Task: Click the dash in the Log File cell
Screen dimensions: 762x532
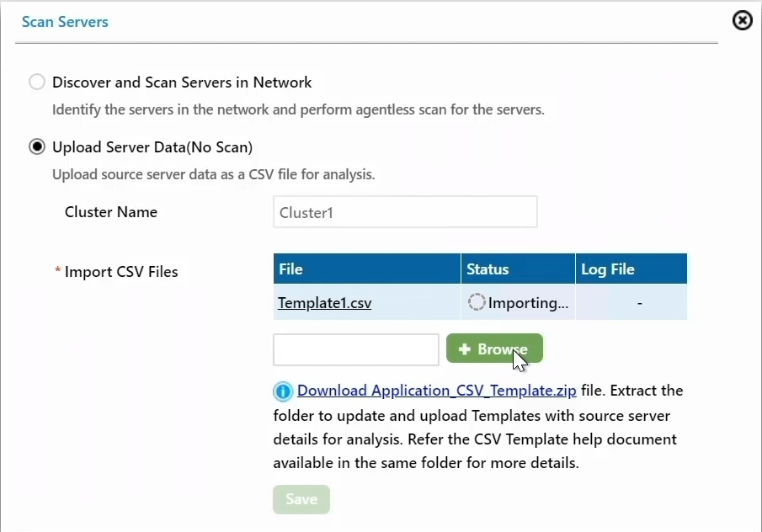Action: pos(640,303)
